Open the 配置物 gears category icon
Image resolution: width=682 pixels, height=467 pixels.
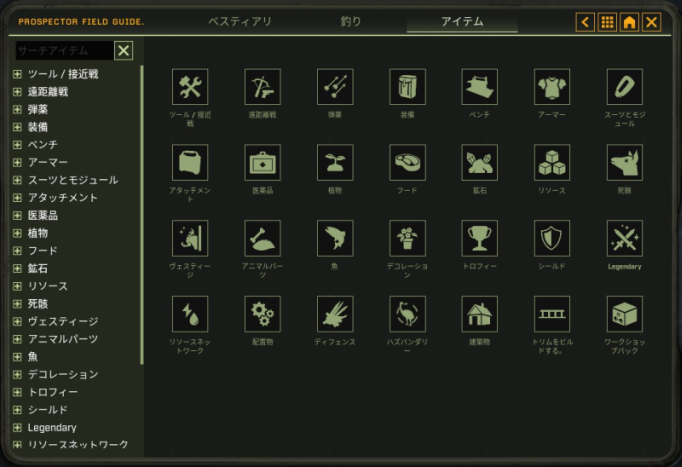tap(262, 314)
